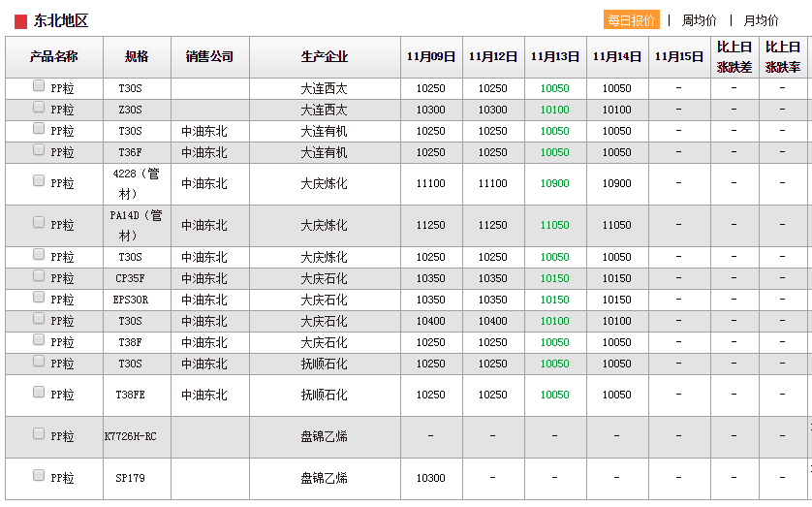Select the 每日报价 tab
The image size is (812, 507).
pos(631,20)
